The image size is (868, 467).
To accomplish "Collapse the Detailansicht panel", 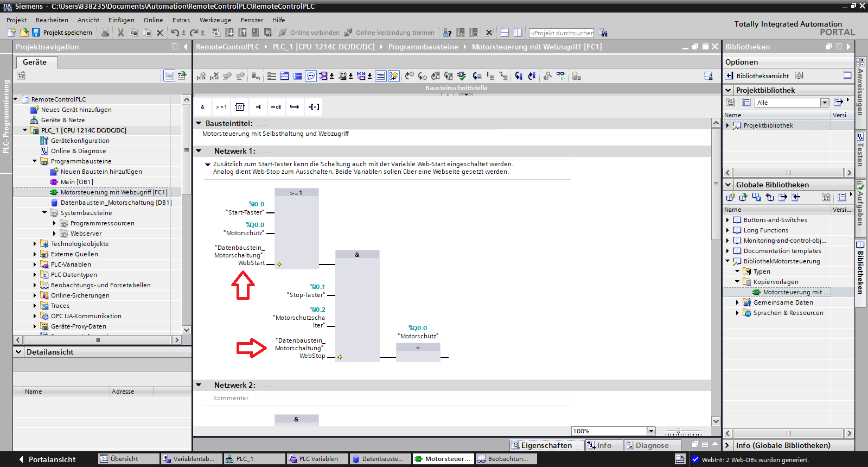I will [x=18, y=352].
